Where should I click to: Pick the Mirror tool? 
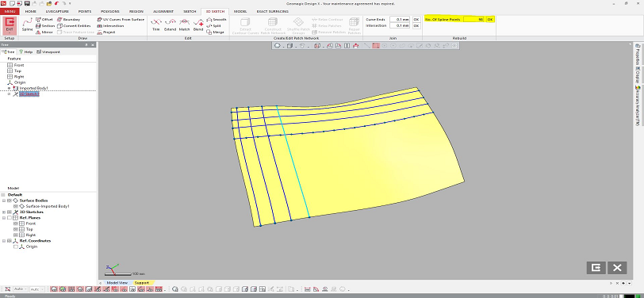pos(44,32)
